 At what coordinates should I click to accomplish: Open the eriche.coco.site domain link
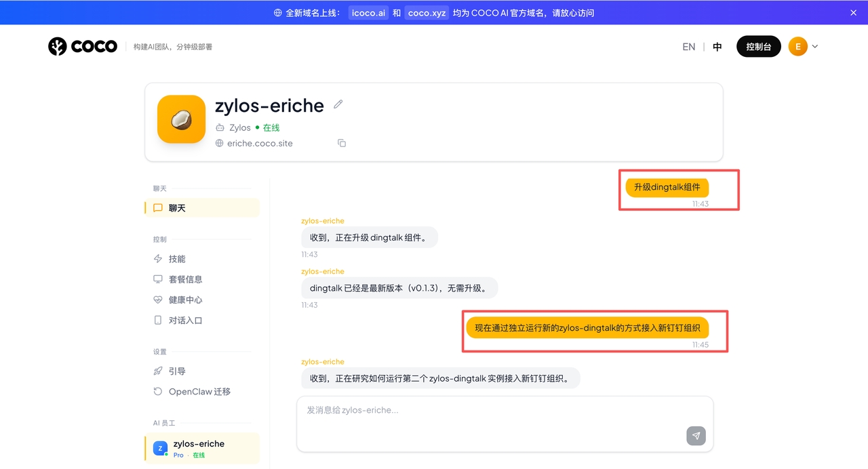click(260, 143)
